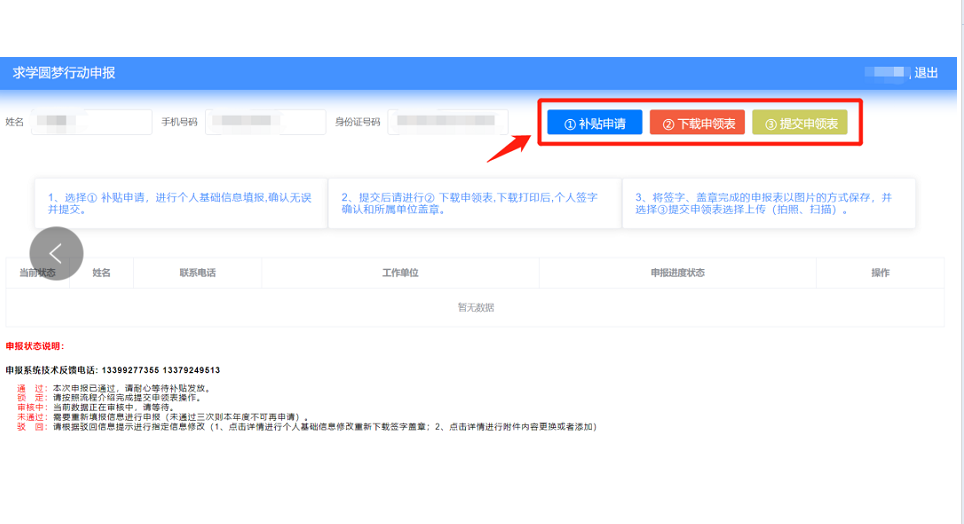Screen dimensions: 964x524
Task: Click the 求学圆梦行动申报 header title
Action: 64,73
